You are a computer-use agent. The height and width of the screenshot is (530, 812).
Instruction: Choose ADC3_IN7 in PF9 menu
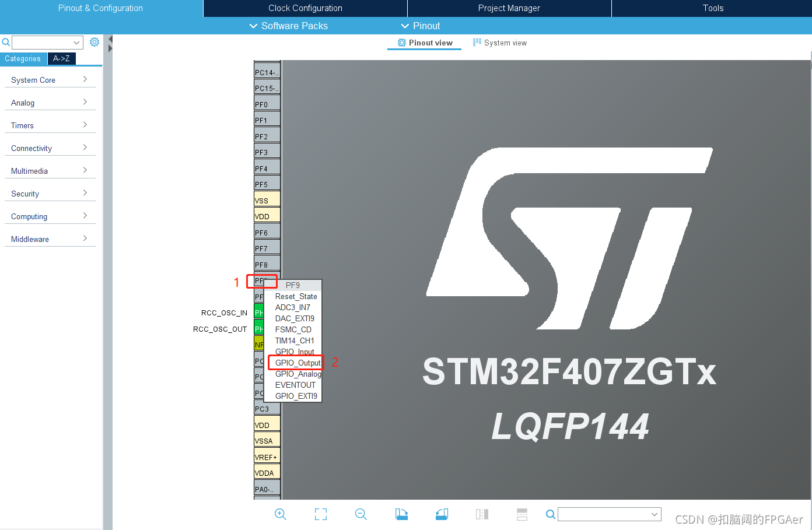click(293, 307)
